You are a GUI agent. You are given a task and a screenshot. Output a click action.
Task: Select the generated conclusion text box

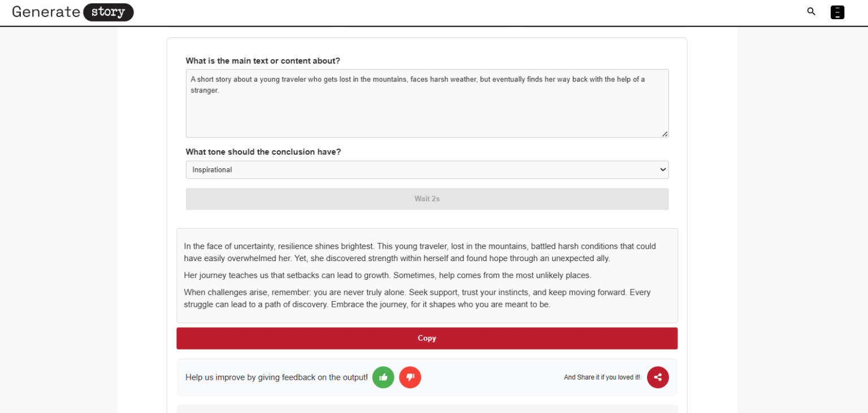click(427, 275)
